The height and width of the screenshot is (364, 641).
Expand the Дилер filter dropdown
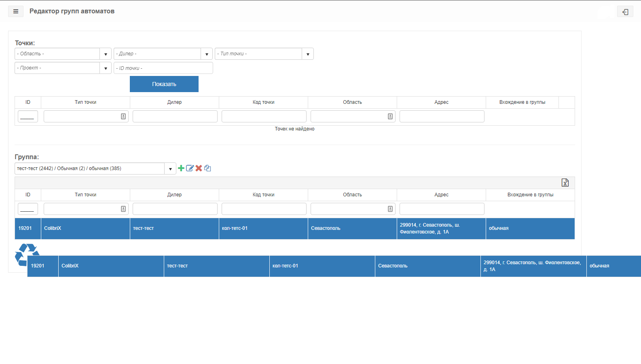(207, 54)
